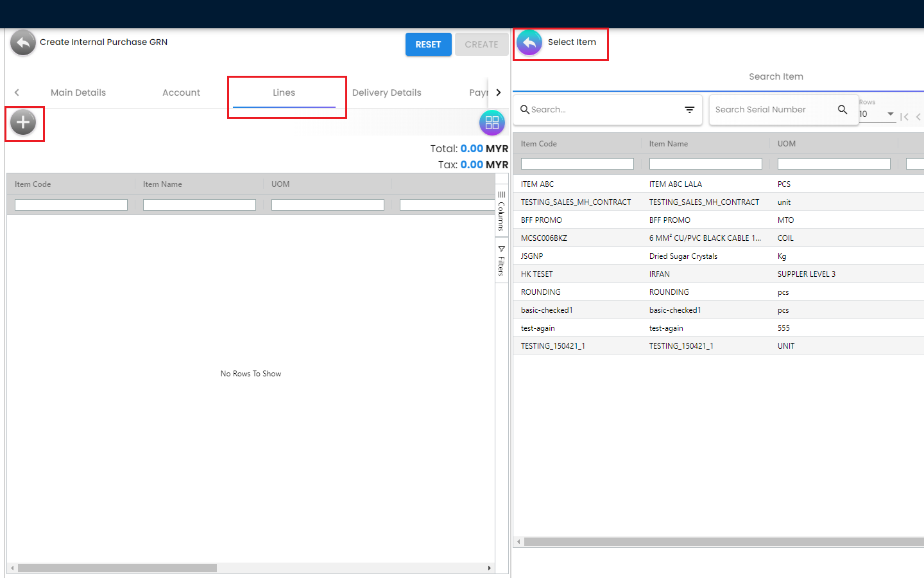This screenshot has height=578, width=924.
Task: Click the grid layout view icon
Action: 492,123
